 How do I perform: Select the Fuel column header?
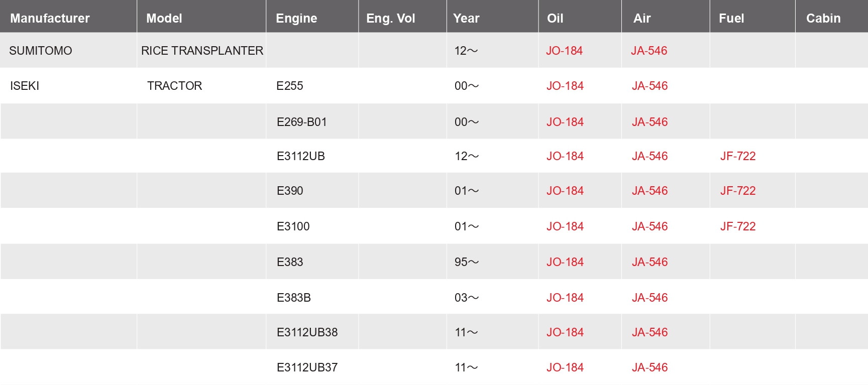(x=731, y=19)
